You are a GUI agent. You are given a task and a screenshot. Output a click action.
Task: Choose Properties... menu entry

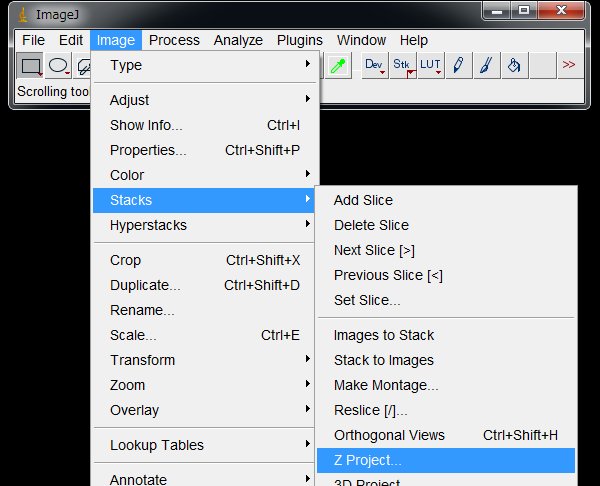(x=204, y=150)
